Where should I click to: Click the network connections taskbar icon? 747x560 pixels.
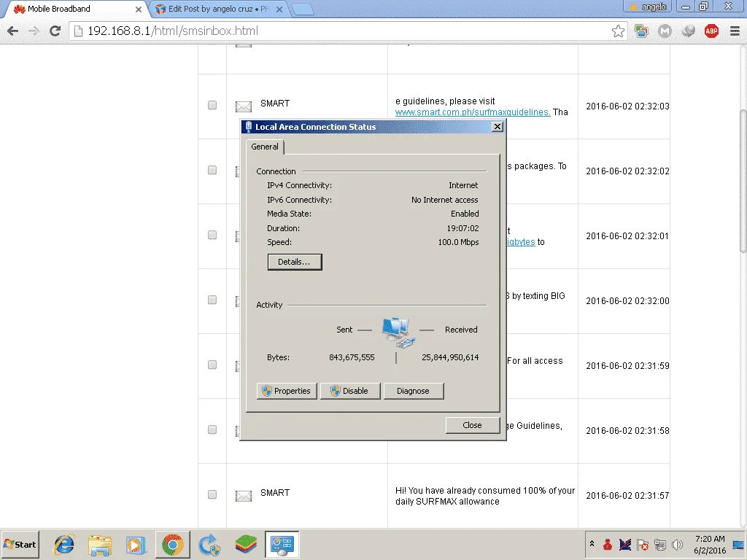point(282,544)
